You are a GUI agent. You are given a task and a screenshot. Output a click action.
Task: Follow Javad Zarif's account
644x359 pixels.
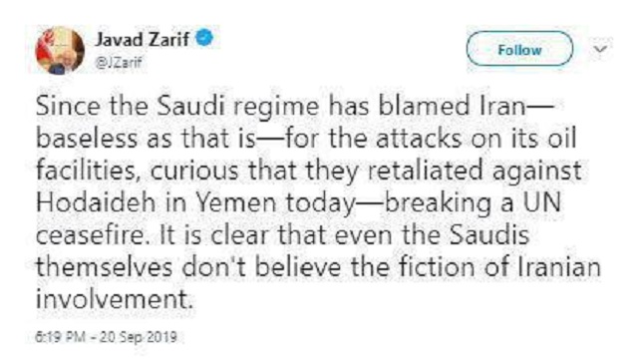[x=519, y=49]
